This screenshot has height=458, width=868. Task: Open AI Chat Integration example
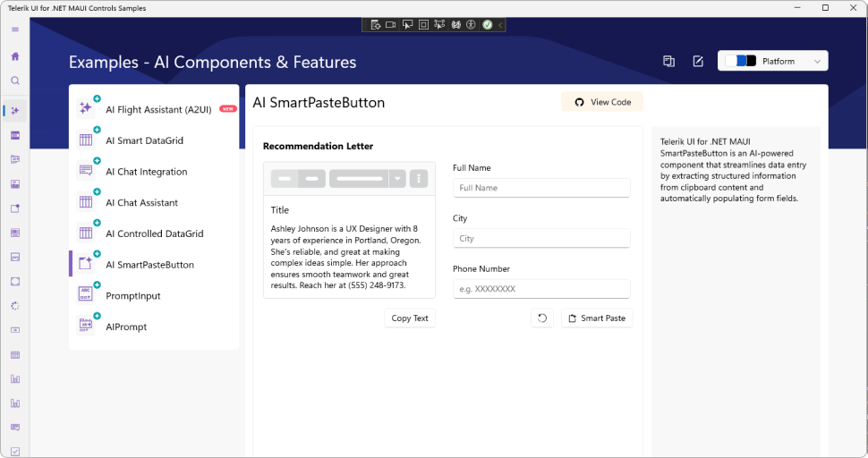pos(155,171)
